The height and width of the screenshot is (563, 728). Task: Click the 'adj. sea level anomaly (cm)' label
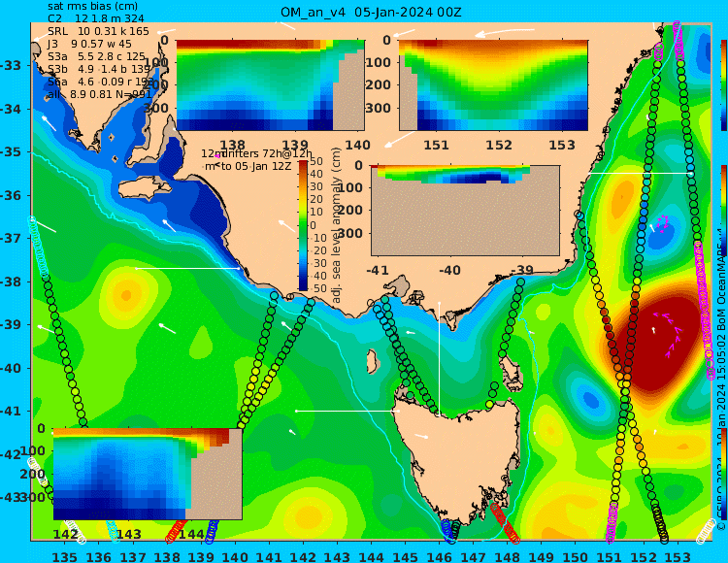[x=337, y=225]
